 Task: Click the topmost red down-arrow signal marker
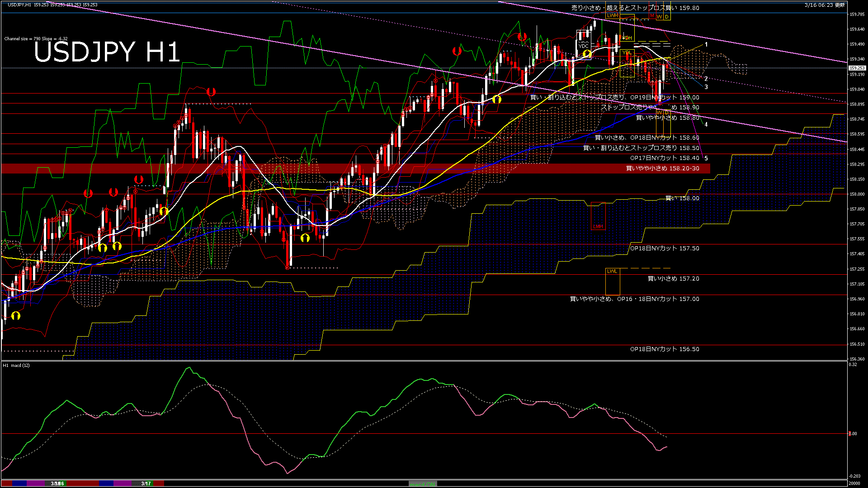tap(522, 37)
